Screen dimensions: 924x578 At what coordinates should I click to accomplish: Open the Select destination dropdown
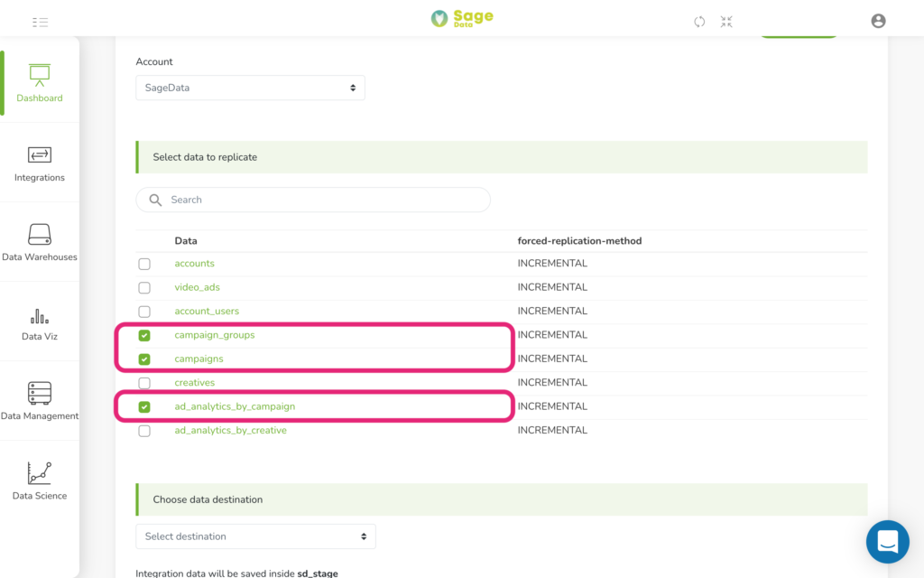(255, 536)
